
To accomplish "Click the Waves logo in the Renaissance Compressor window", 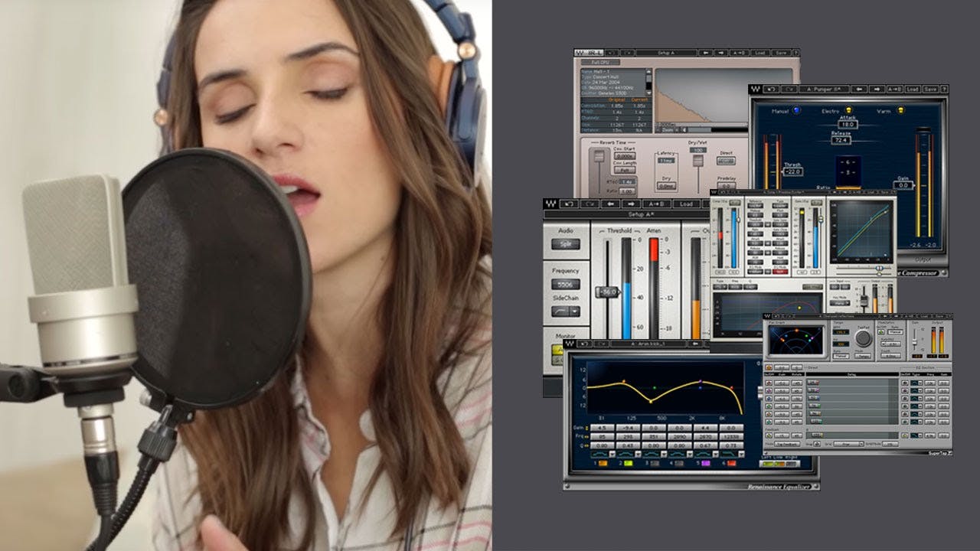I will point(756,89).
